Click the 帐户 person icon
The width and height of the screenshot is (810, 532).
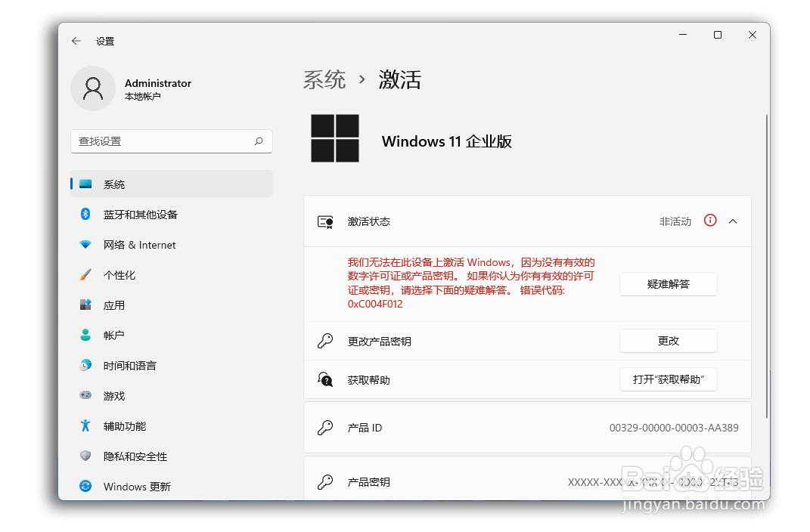[x=85, y=335]
